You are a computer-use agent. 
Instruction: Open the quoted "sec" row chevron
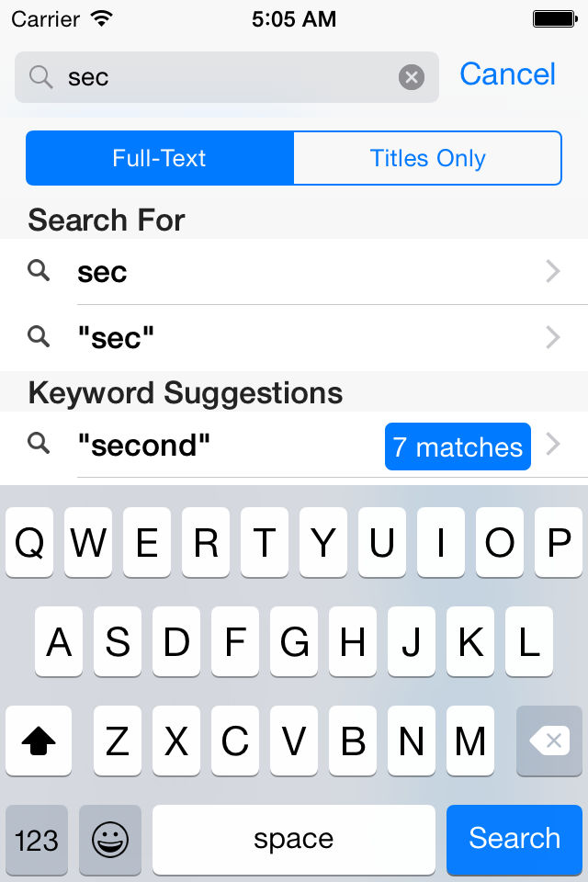click(x=553, y=337)
